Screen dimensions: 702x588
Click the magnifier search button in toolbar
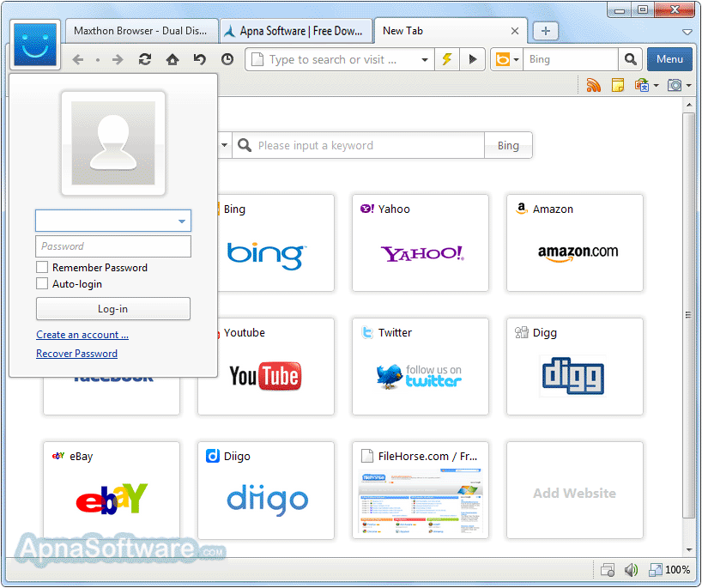coord(631,59)
